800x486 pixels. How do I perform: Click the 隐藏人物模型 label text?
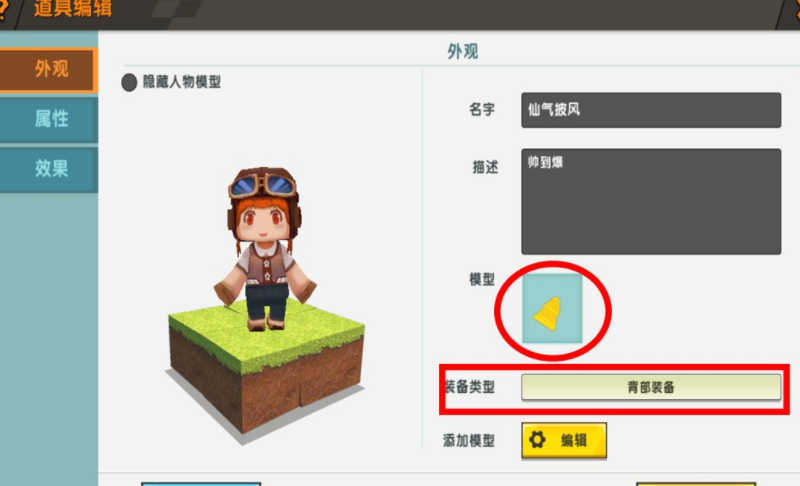tap(182, 82)
